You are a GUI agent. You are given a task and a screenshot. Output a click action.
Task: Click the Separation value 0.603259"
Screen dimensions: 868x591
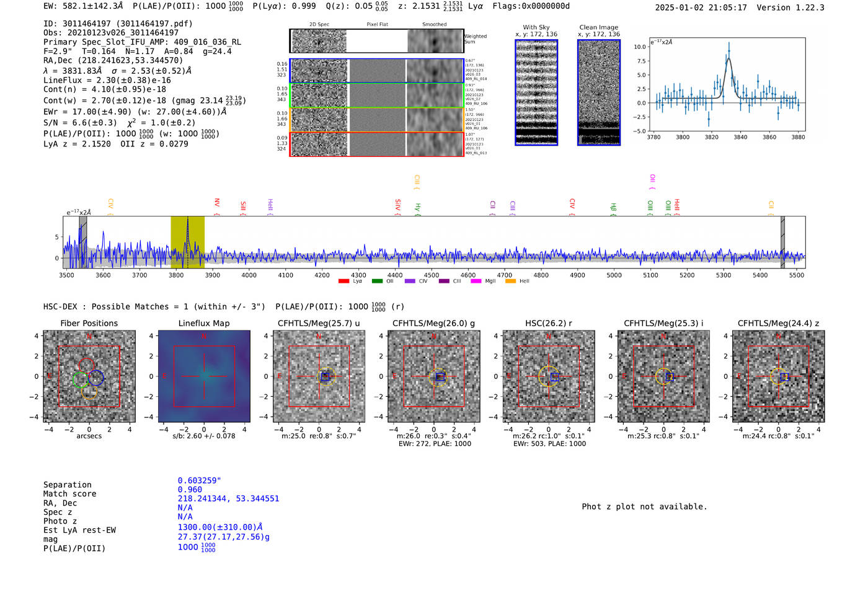coord(200,481)
